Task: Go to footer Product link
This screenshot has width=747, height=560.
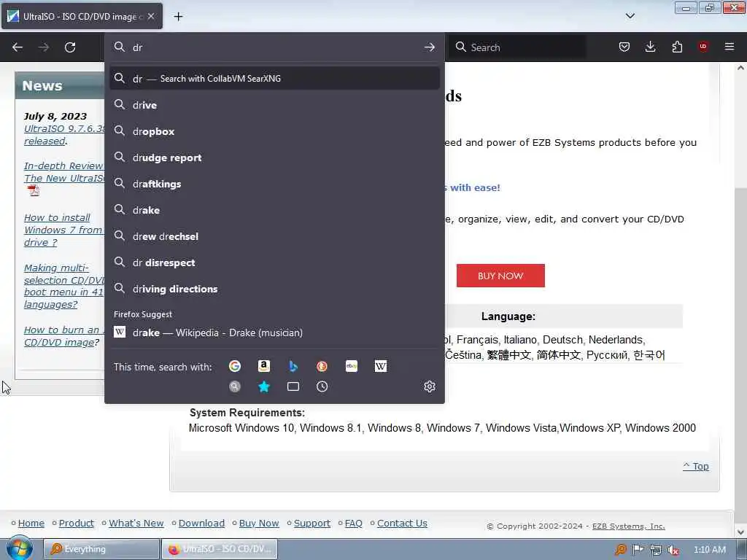Action: pyautogui.click(x=76, y=524)
